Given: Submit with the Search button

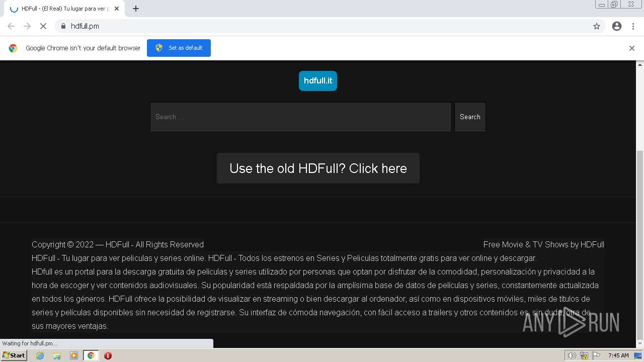Looking at the screenshot, I should (470, 117).
